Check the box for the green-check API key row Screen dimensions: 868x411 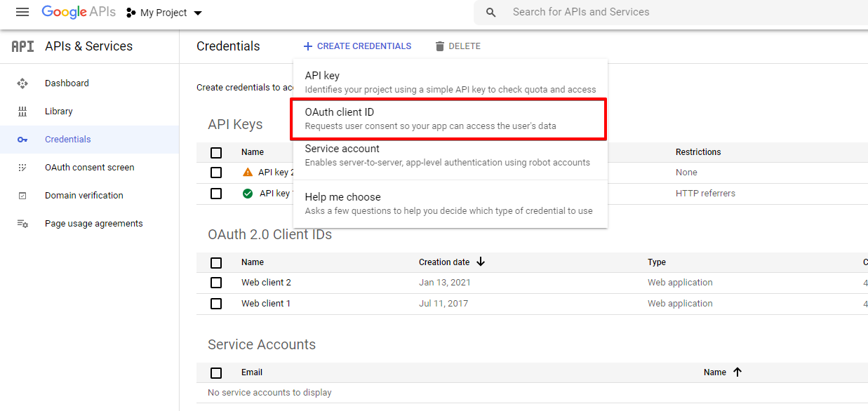pyautogui.click(x=216, y=194)
